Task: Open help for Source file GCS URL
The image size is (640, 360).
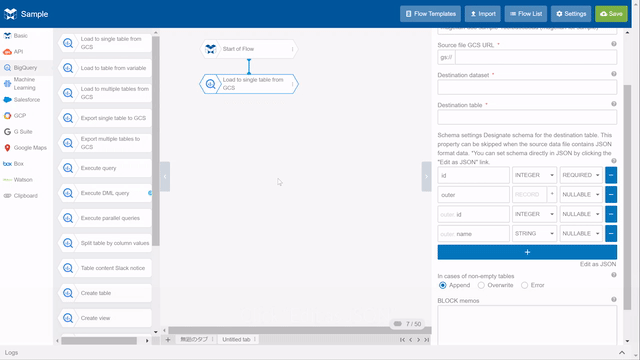Action: click(x=613, y=44)
